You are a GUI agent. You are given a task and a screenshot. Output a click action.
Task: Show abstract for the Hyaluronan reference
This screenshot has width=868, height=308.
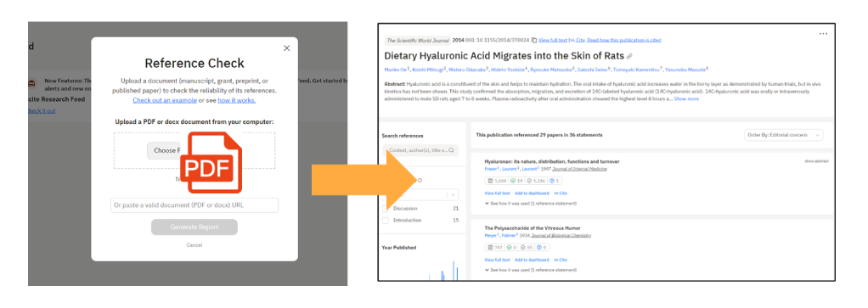click(x=816, y=161)
